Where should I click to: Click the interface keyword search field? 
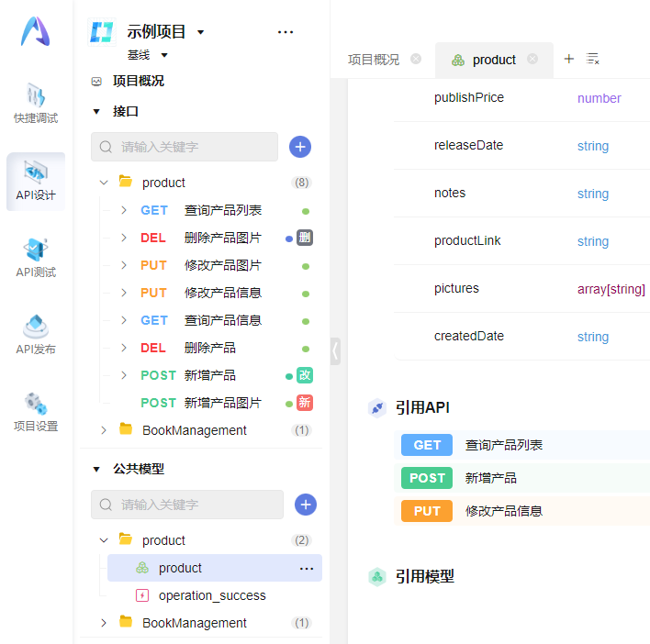click(193, 147)
